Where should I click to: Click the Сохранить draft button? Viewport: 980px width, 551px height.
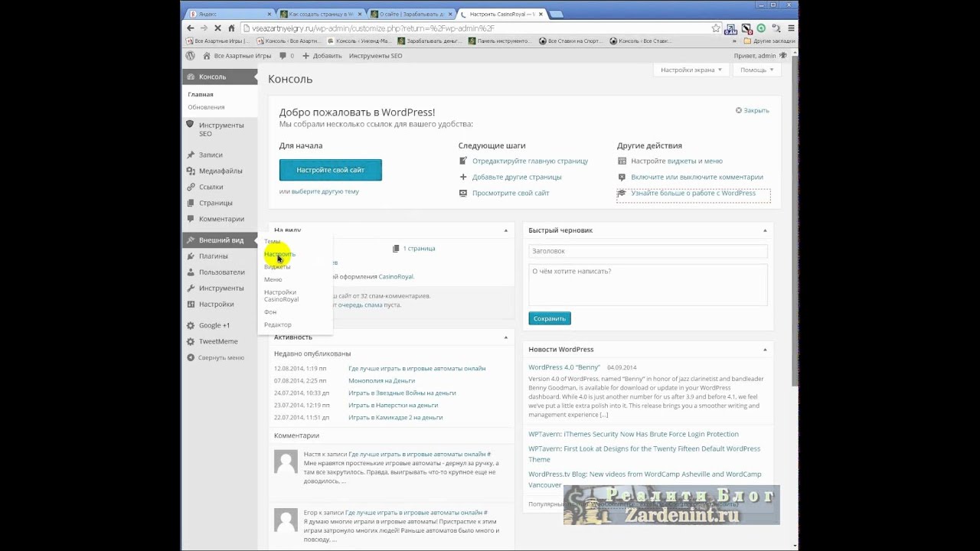(550, 318)
